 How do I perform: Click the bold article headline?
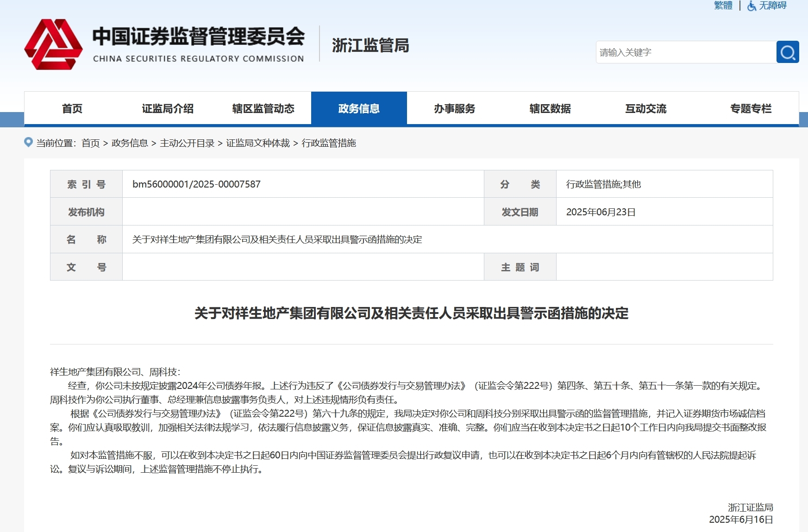coord(411,313)
